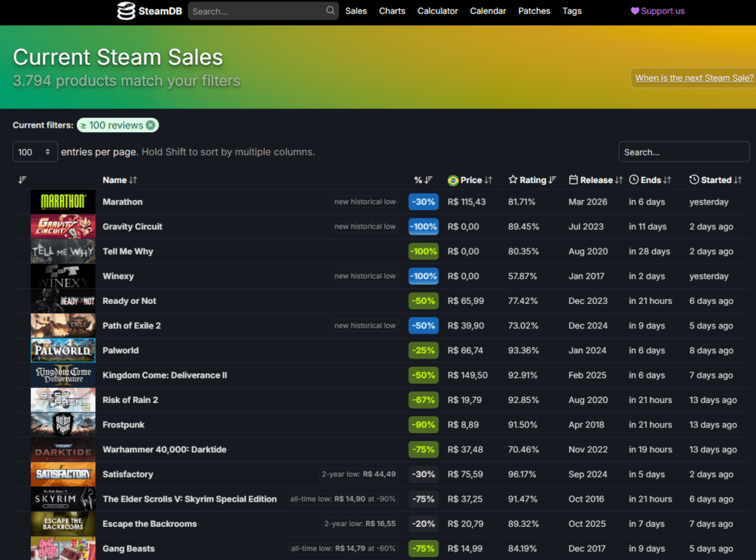Sort by discount percent column header

point(423,180)
